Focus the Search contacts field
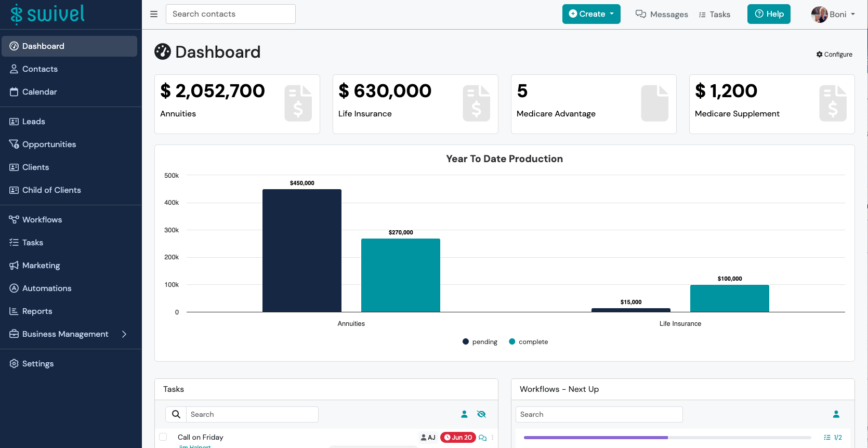This screenshot has width=868, height=448. click(231, 14)
